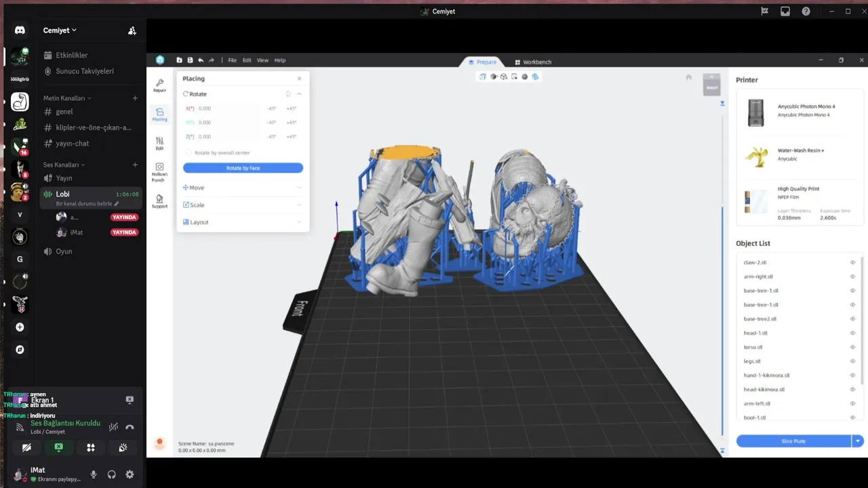This screenshot has height=488, width=868.
Task: Expand the Move section
Action: point(243,188)
